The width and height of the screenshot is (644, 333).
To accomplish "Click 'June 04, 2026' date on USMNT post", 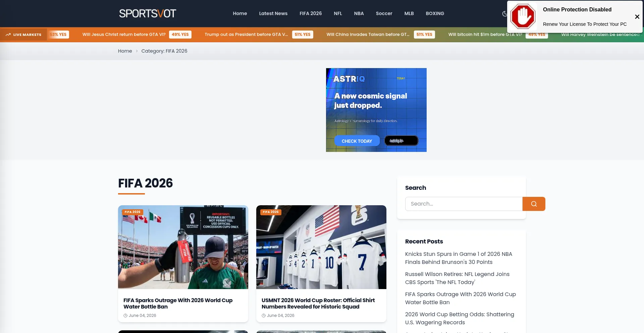I will [x=281, y=316].
